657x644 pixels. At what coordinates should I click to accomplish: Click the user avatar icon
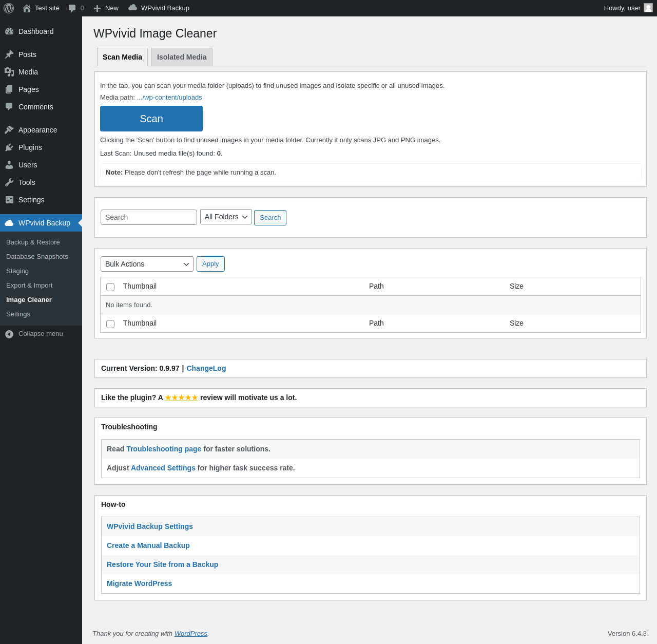[x=648, y=8]
